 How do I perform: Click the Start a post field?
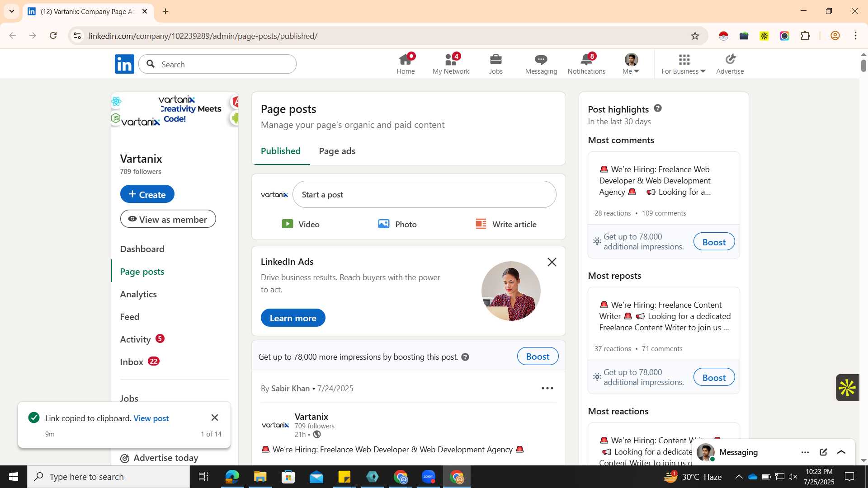(x=425, y=194)
